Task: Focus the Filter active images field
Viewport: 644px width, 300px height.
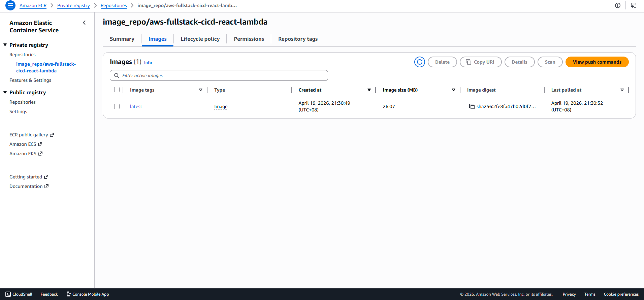Action: click(219, 75)
